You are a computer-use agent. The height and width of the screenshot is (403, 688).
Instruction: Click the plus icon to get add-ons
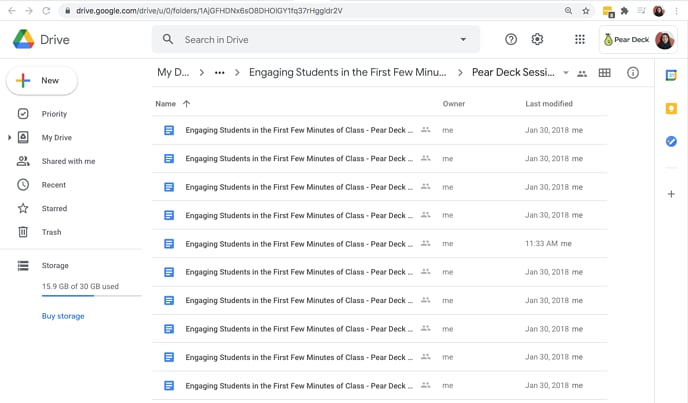tap(671, 194)
